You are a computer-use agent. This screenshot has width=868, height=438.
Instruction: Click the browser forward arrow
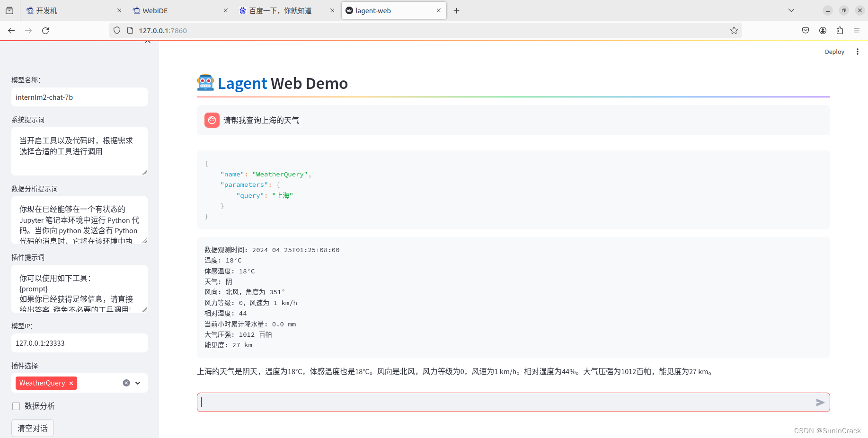pos(28,30)
